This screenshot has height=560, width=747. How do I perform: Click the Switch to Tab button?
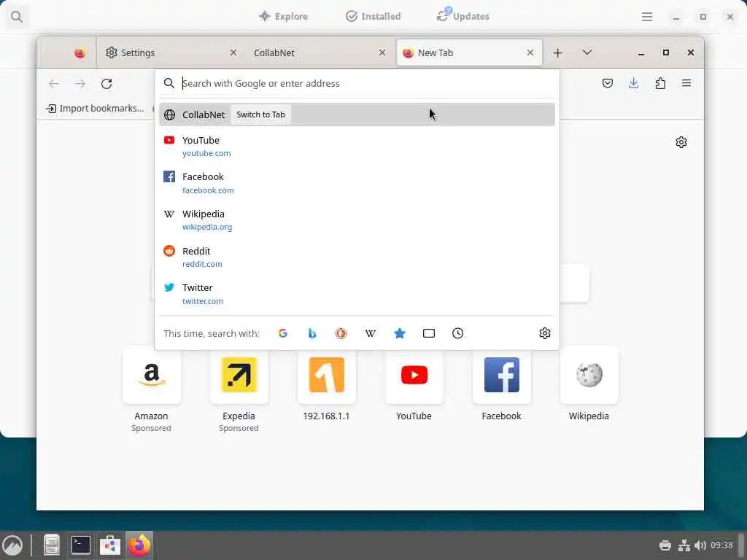(260, 114)
